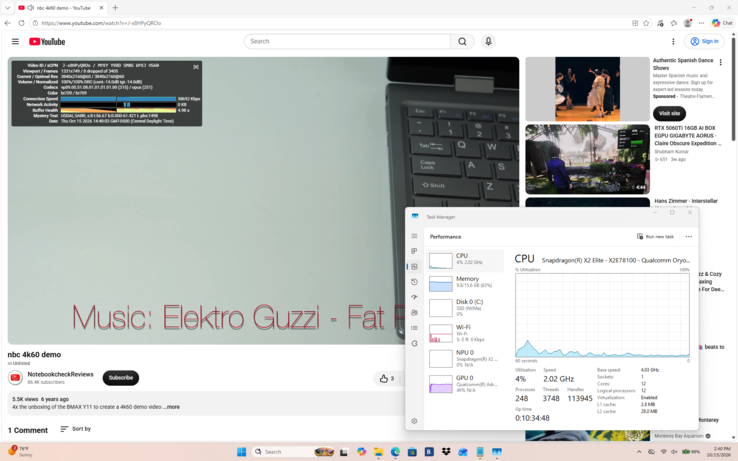Open RTX 5060Ti EGPU video thumbnail
This screenshot has width=738, height=461.
click(587, 159)
